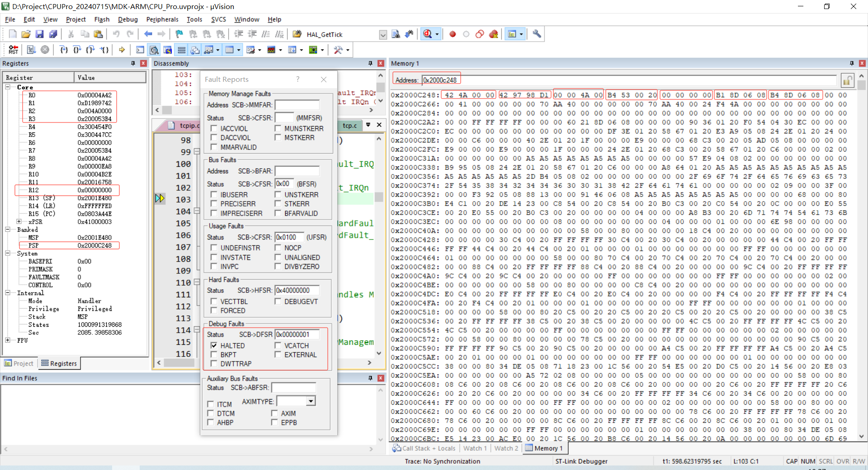Click the Insert Bookmark flag icon
The image size is (868, 470).
(179, 34)
